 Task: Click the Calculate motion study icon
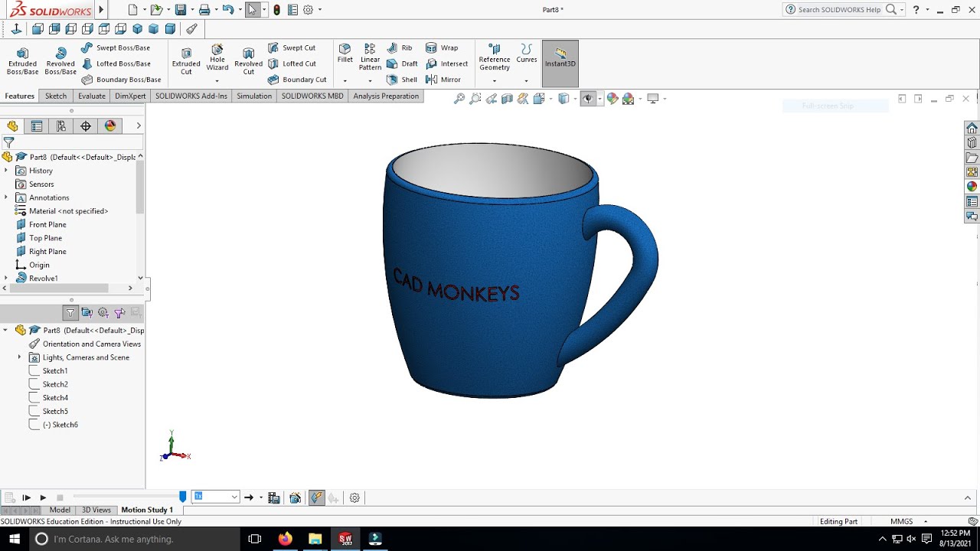[8, 497]
